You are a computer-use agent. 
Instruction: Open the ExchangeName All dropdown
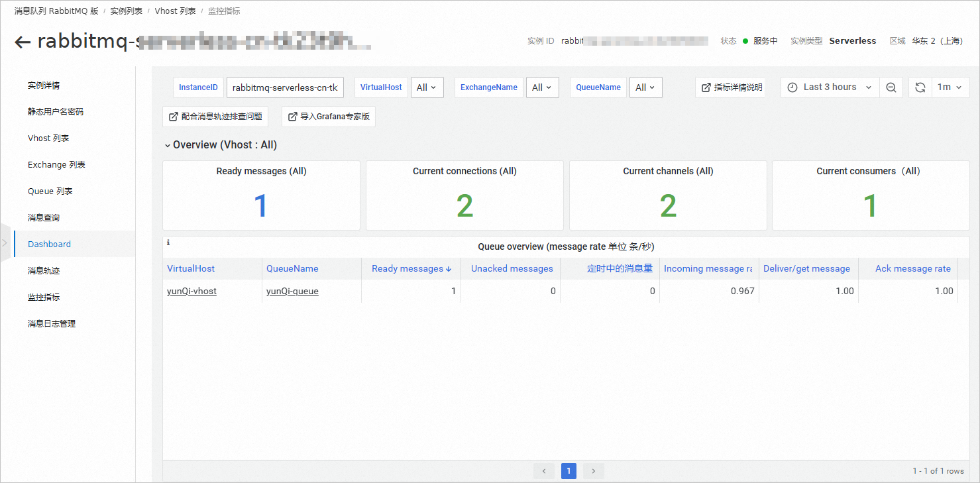(x=542, y=87)
